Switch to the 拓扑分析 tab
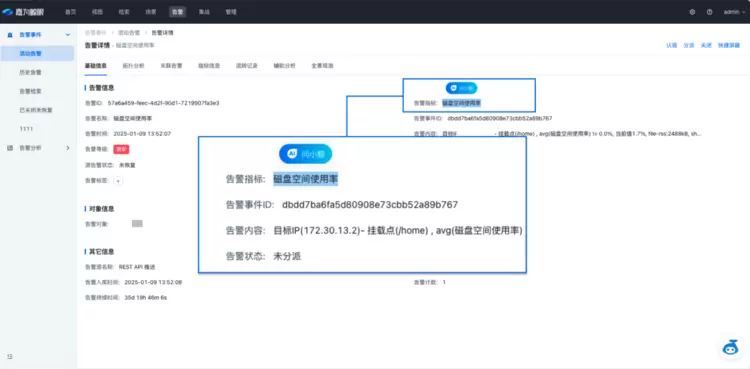 [x=133, y=66]
